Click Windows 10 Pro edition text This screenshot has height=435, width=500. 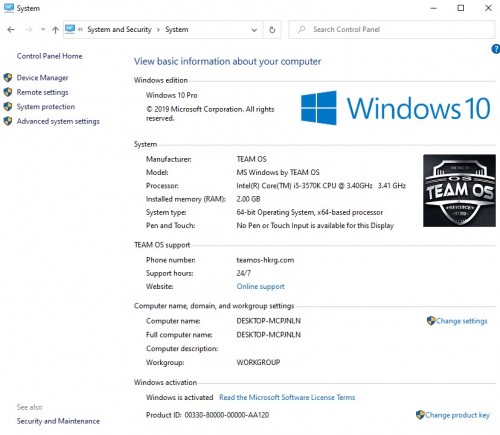pos(172,95)
